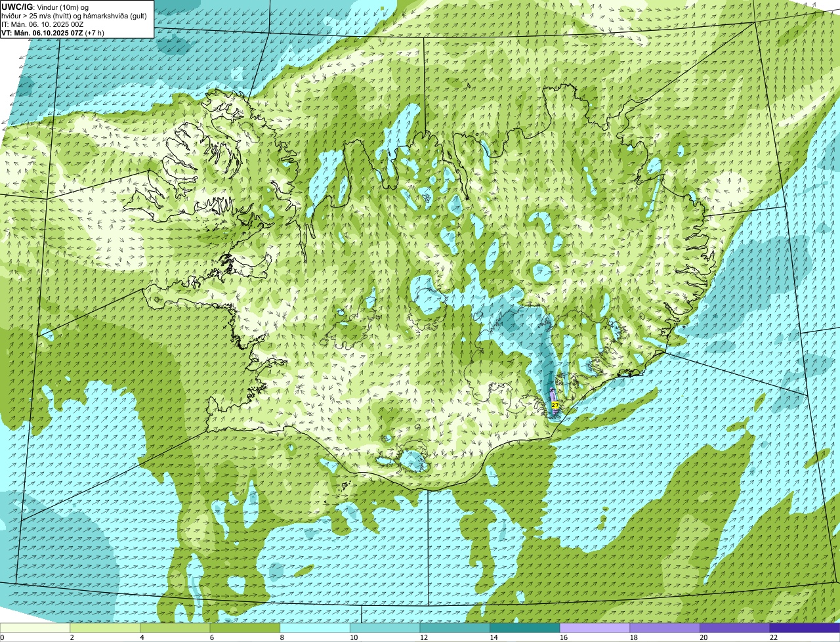The height and width of the screenshot is (642, 840).
Task: Click the scale label '16'
Action: (x=564, y=637)
